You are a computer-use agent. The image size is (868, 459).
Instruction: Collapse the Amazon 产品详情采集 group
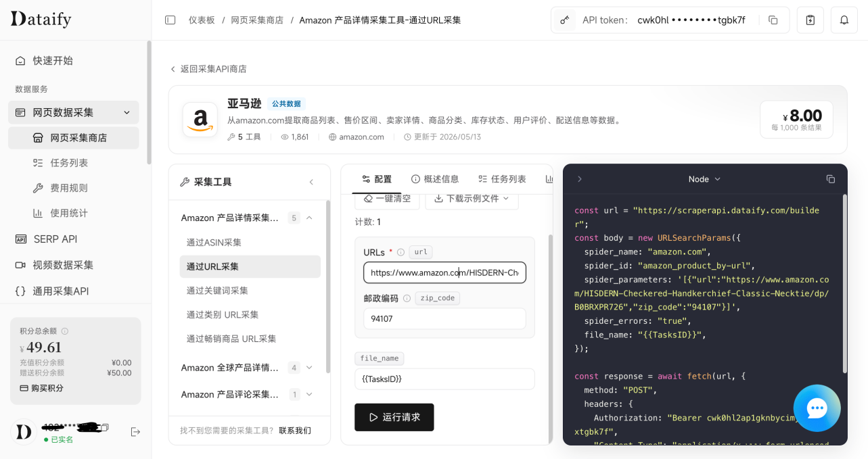tap(309, 218)
